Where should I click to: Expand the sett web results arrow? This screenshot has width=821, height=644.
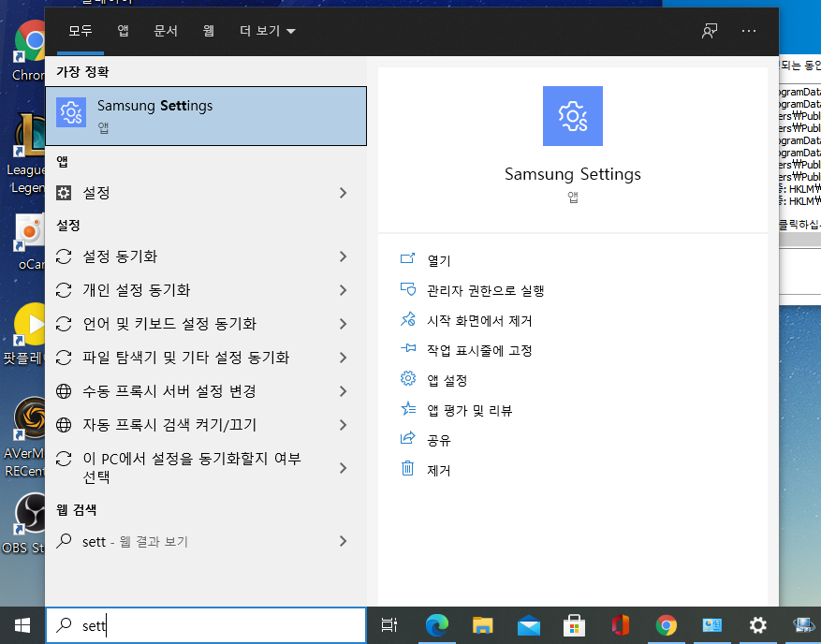pyautogui.click(x=343, y=541)
